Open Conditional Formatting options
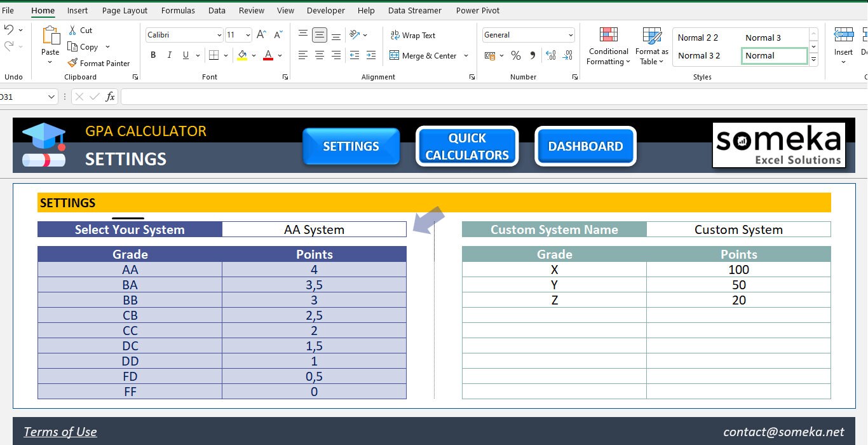 click(607, 46)
